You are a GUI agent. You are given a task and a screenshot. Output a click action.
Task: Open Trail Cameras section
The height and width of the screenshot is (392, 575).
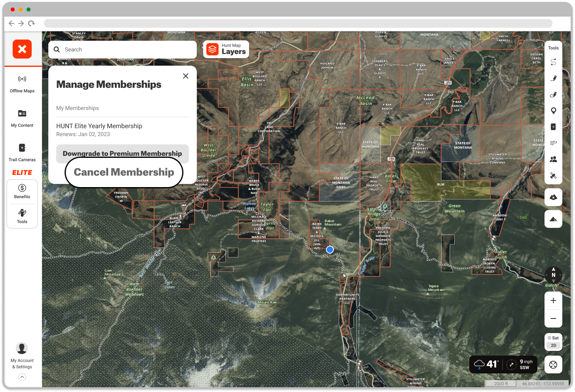tap(22, 153)
